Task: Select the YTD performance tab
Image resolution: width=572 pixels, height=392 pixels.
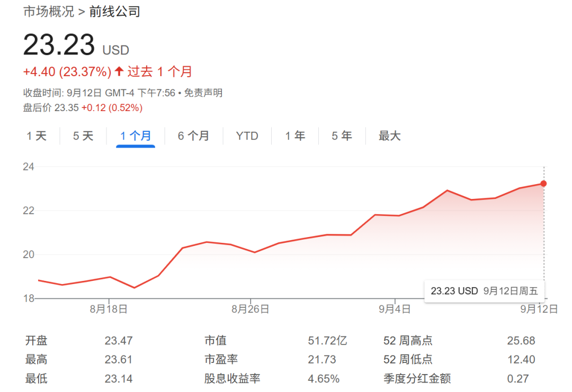Action: pos(247,136)
